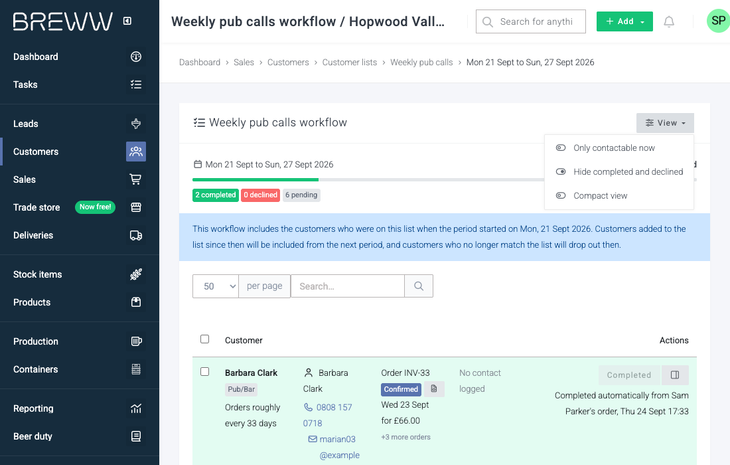Click the Dashboard gauge icon

coord(136,57)
